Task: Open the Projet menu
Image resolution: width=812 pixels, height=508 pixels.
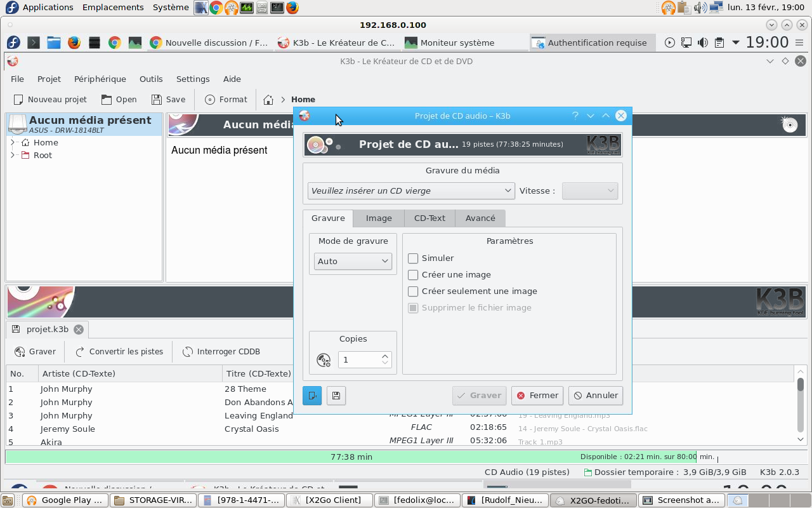Action: (x=49, y=79)
